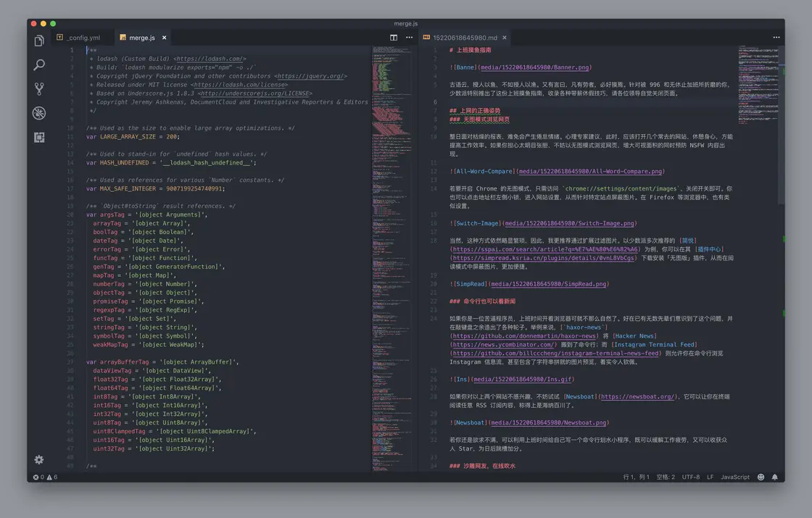Open the Debug view in the activity bar
Screen dimensions: 812x518
[39, 113]
